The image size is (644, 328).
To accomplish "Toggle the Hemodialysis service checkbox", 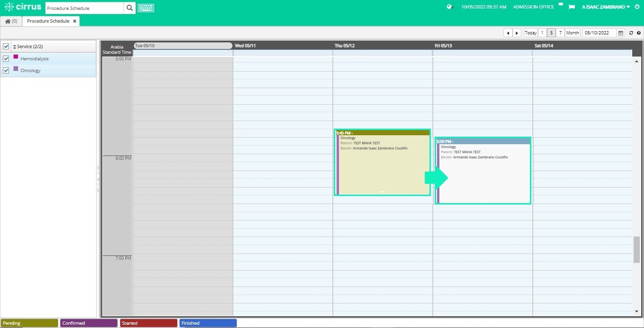I will [6, 58].
